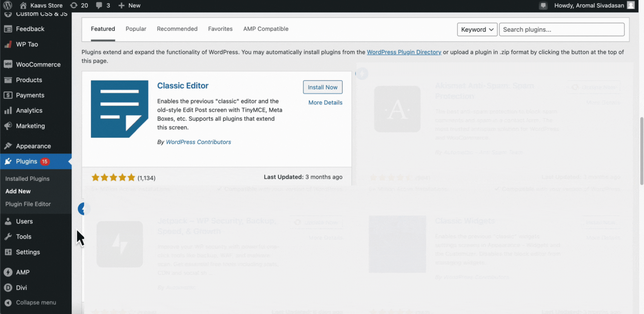Open Installed Plugins submenu item

(27, 179)
